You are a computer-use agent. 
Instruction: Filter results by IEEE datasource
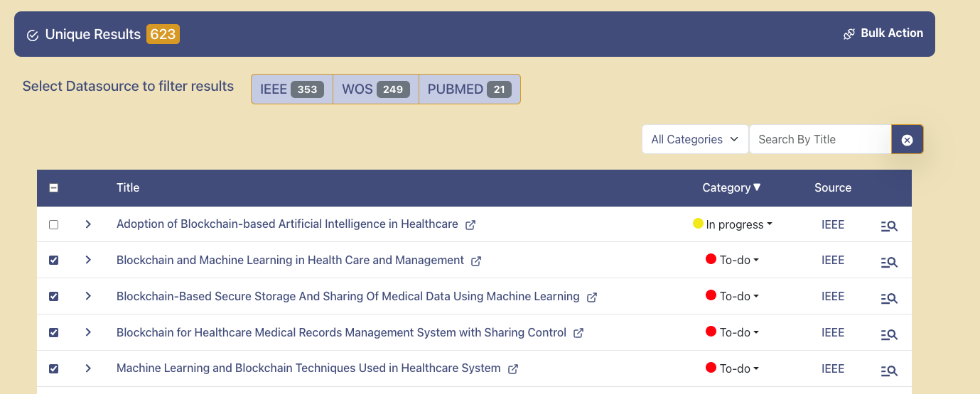[292, 89]
